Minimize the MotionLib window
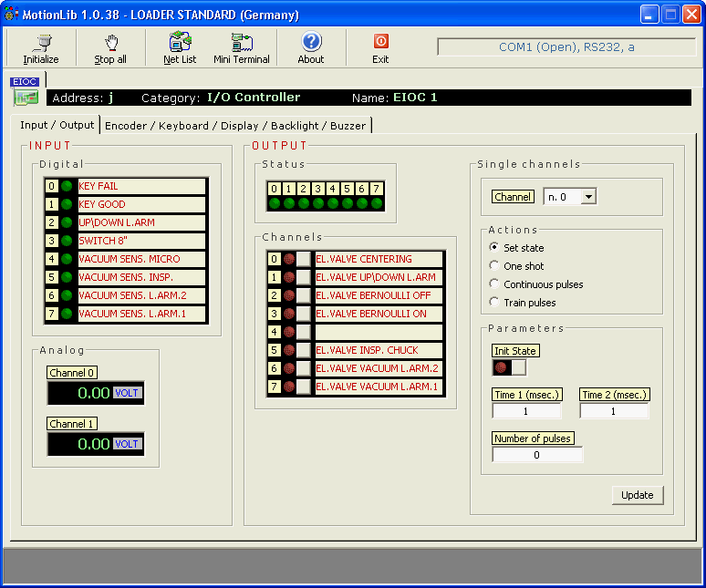The height and width of the screenshot is (588, 706). [x=649, y=15]
